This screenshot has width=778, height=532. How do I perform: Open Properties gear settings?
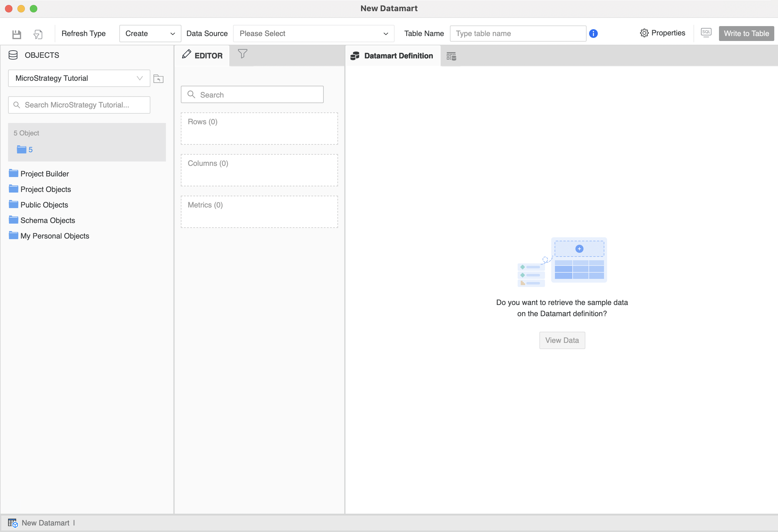click(x=662, y=33)
